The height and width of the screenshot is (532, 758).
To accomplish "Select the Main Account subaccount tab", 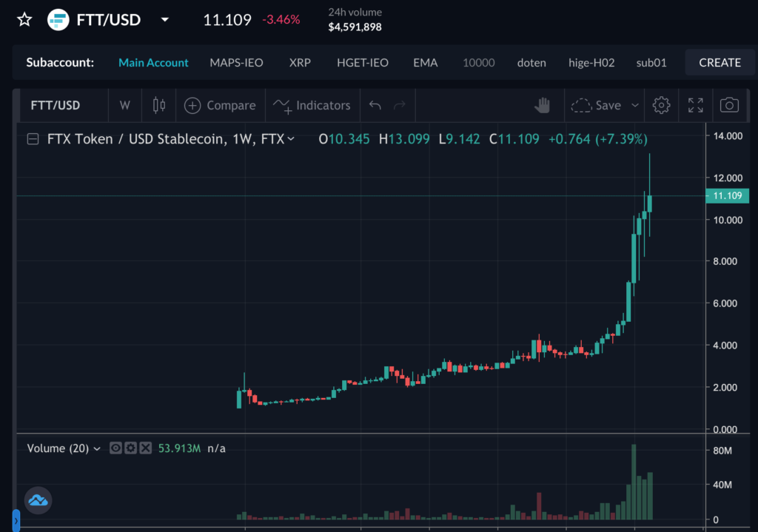I will click(x=153, y=62).
